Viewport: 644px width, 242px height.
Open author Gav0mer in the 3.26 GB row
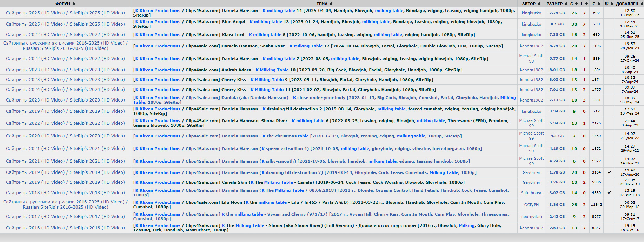tap(531, 182)
